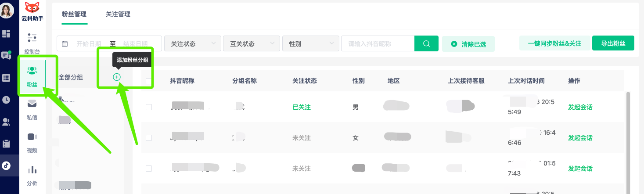Expand the 性别 gender dropdown
644x194 pixels.
click(x=311, y=44)
